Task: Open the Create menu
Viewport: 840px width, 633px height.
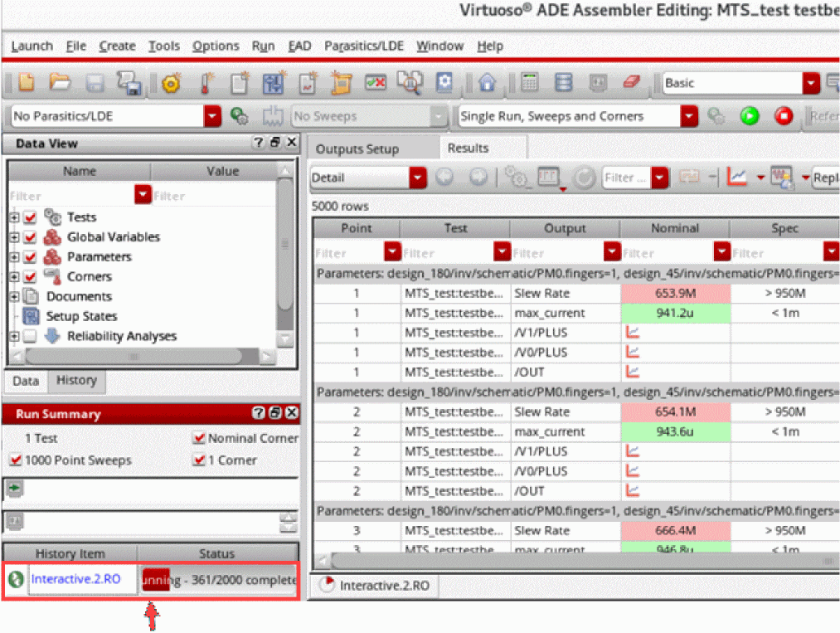Action: 117,46
